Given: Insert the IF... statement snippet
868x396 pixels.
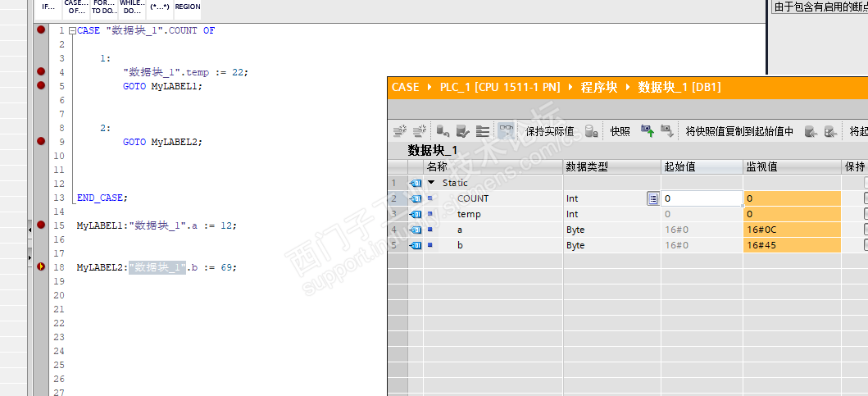Looking at the screenshot, I should 48,7.
